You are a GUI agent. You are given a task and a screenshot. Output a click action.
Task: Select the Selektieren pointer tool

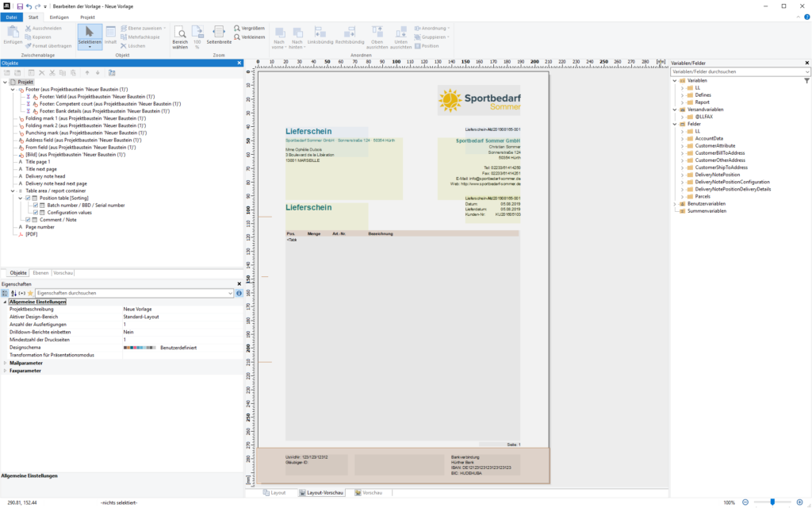89,36
